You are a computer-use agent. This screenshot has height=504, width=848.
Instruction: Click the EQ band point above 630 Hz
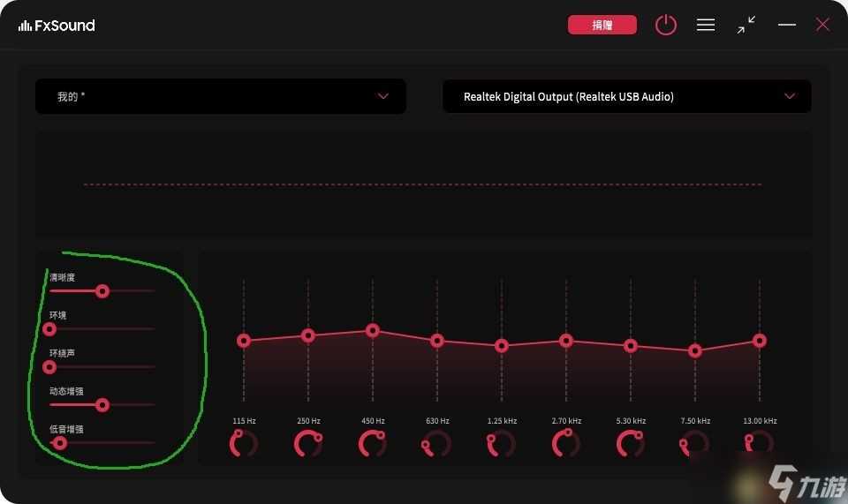coord(437,341)
